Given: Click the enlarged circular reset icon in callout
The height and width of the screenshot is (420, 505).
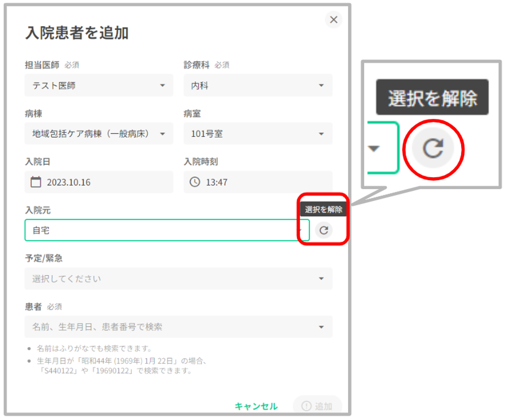Looking at the screenshot, I should tap(433, 148).
